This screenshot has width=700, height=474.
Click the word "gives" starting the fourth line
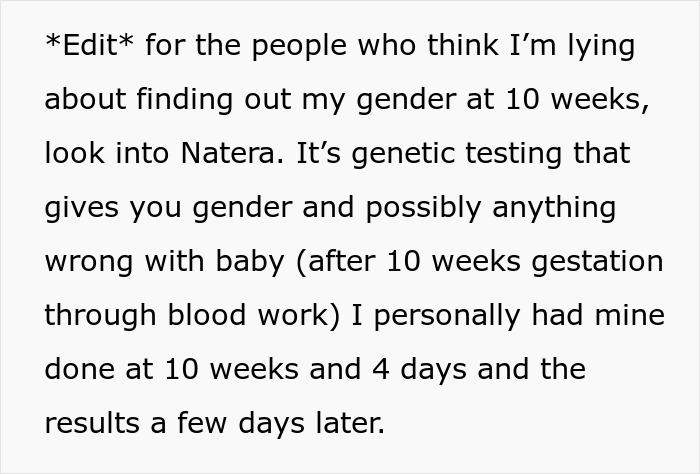pos(82,209)
